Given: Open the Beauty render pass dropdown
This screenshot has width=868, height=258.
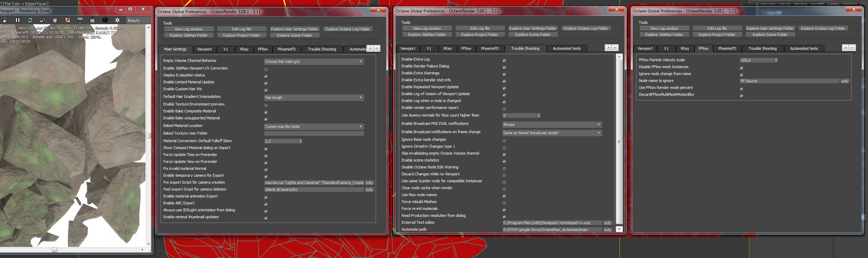Looking at the screenshot, I should (x=138, y=20).
